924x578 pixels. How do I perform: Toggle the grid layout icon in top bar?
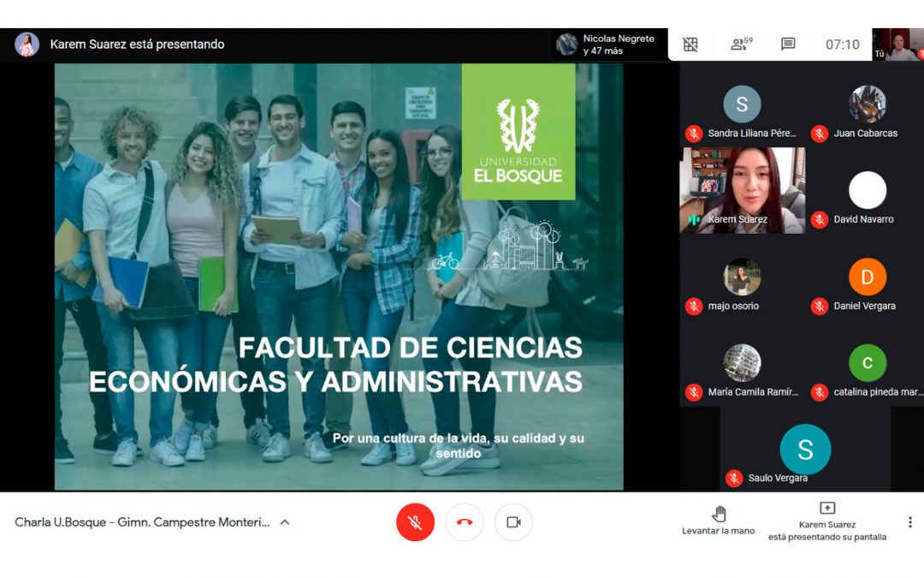(690, 45)
